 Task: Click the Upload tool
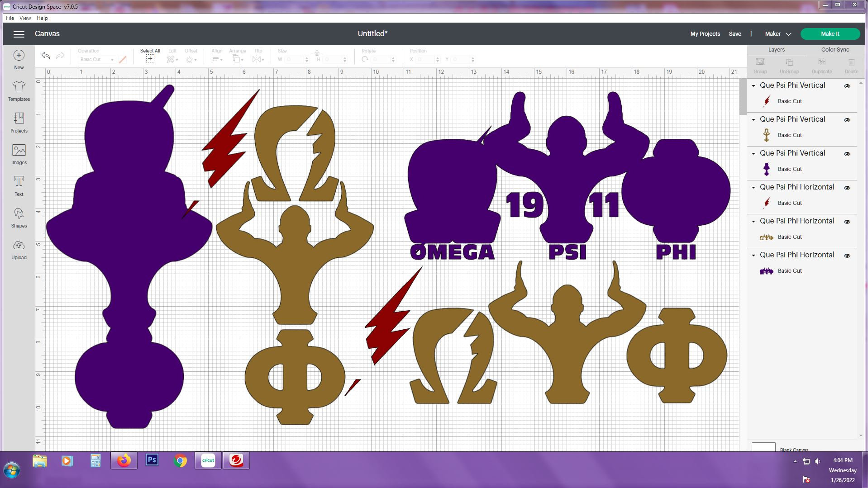pyautogui.click(x=19, y=249)
